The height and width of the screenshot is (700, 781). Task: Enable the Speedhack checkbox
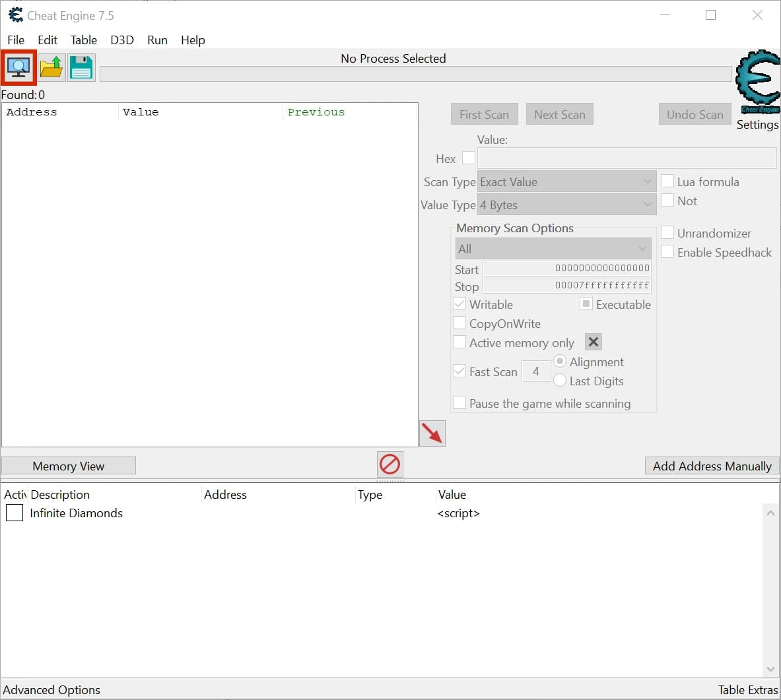click(x=667, y=252)
